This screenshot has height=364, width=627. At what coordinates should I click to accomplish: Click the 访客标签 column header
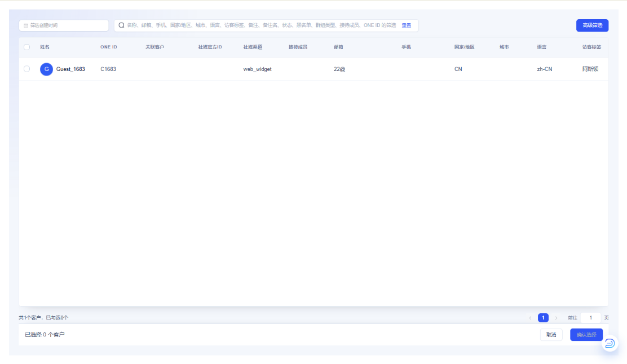[592, 47]
